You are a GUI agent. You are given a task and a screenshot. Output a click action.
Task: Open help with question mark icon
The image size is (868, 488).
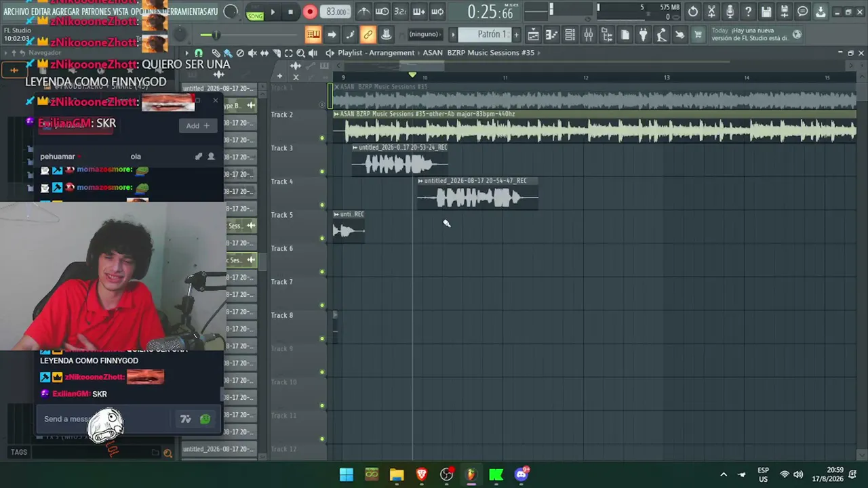tap(748, 12)
